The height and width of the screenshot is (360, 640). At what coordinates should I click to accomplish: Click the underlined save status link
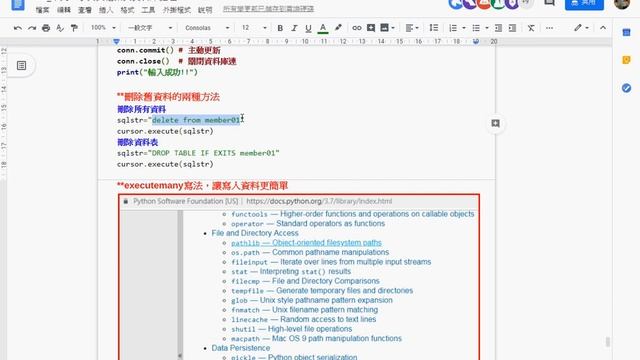tap(268, 9)
